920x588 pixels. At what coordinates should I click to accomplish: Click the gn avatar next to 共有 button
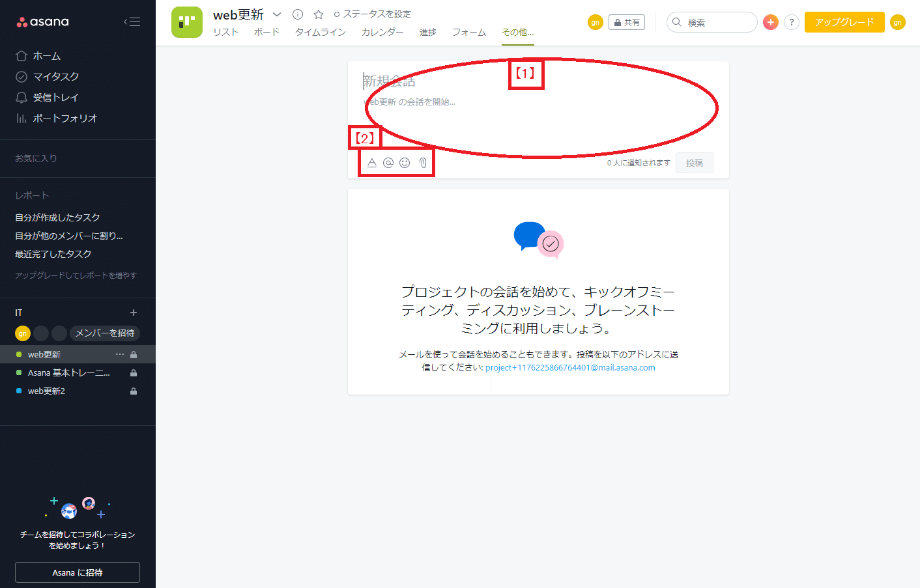click(596, 22)
